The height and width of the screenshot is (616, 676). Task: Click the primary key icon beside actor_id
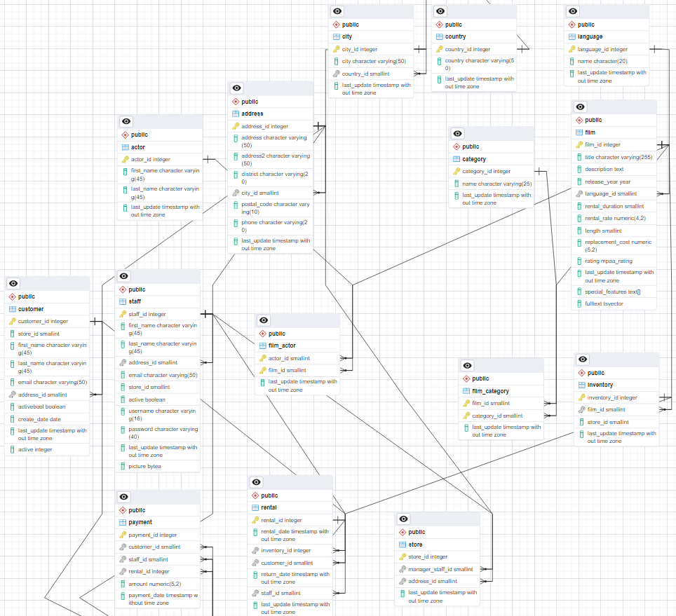[126, 159]
